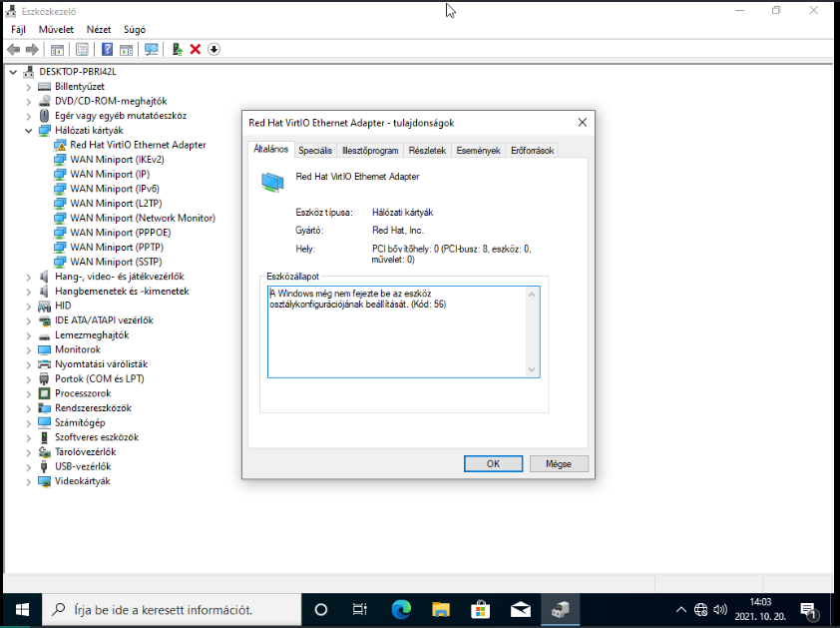Select the Általános tab

click(x=271, y=149)
